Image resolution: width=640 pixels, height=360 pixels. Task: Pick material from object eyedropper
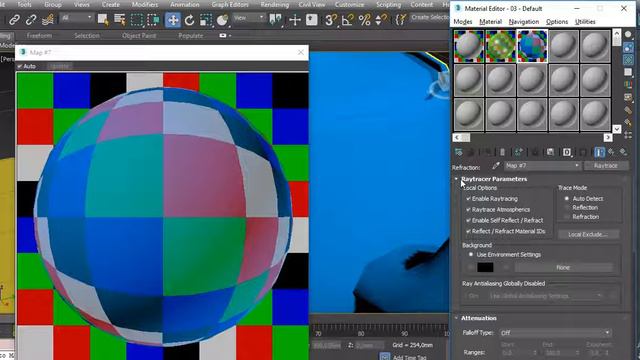pos(496,166)
